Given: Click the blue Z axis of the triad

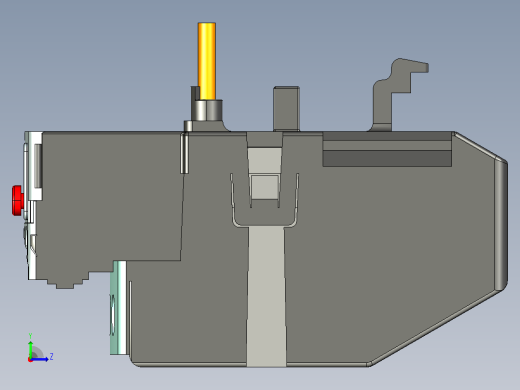Looking at the screenshot, I should [x=40, y=359].
